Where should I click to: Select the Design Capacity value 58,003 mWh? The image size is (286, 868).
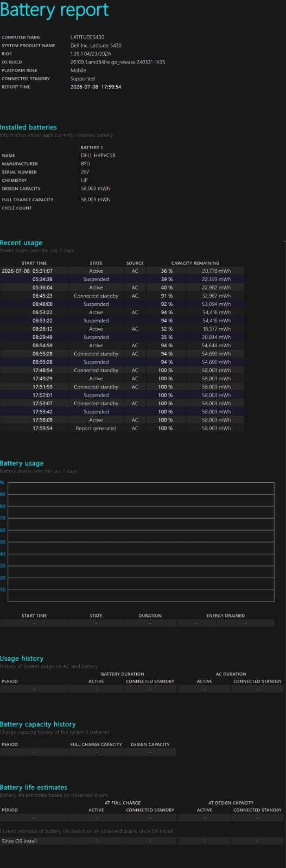tap(96, 188)
